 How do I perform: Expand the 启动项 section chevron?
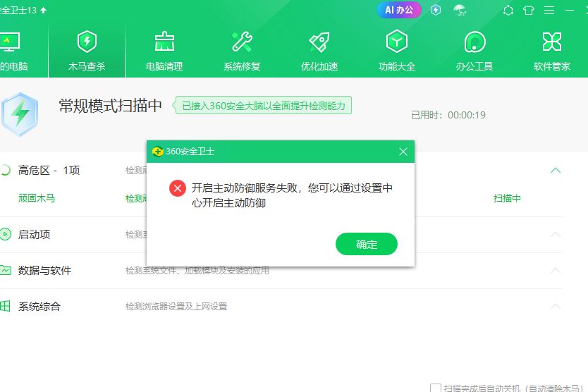point(556,235)
